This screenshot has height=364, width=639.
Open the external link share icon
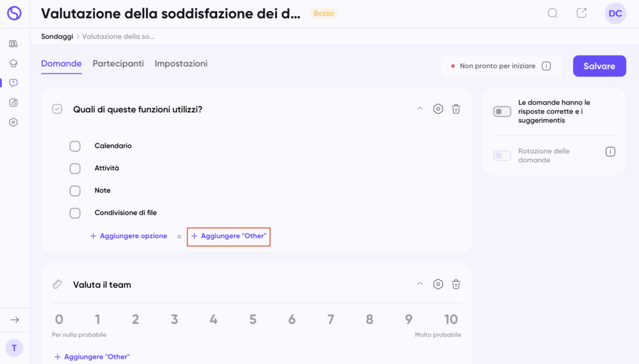[582, 13]
